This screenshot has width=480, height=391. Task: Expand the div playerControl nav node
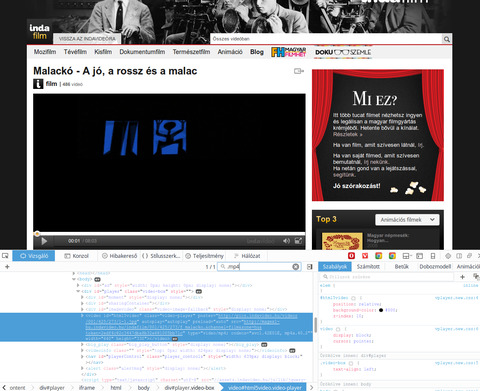[82, 356]
